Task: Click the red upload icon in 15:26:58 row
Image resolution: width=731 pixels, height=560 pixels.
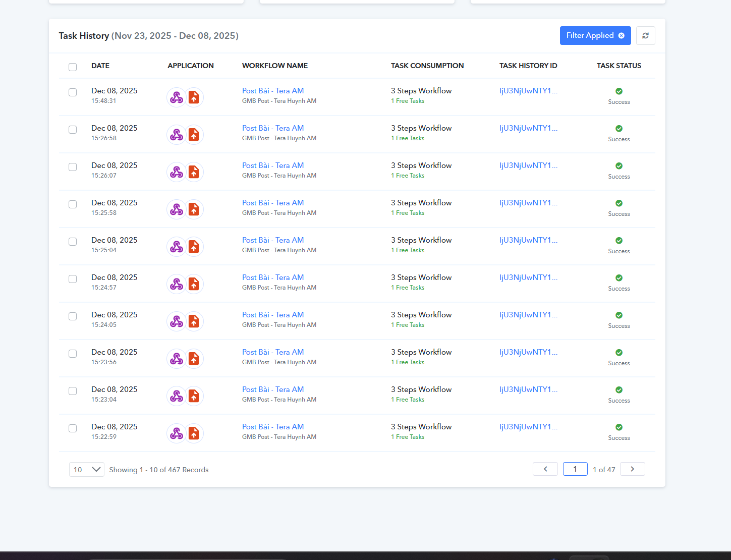Action: coord(194,135)
